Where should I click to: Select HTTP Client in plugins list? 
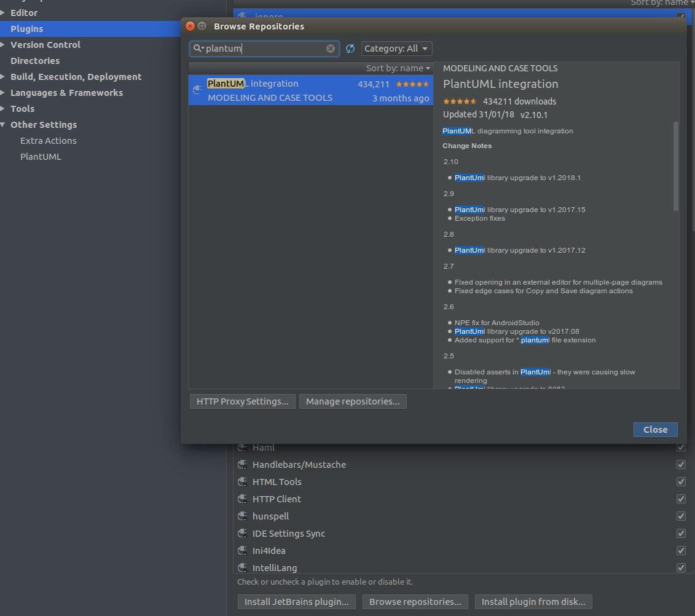[277, 499]
